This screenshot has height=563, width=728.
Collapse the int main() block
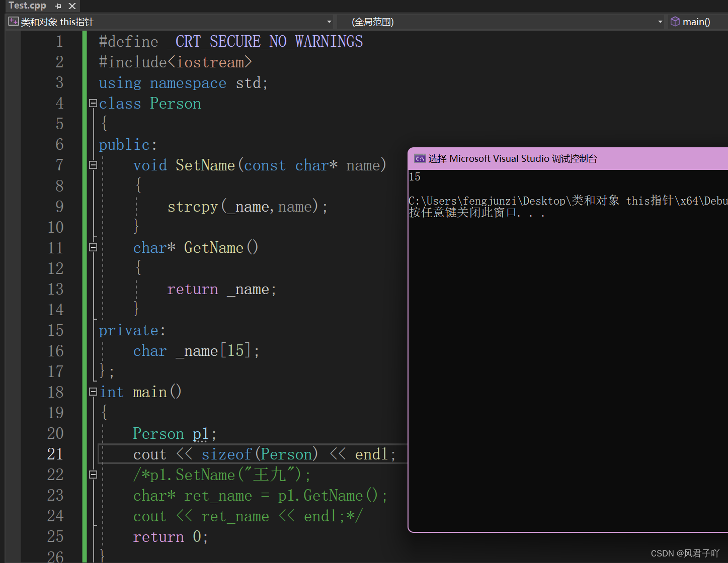tap(93, 392)
